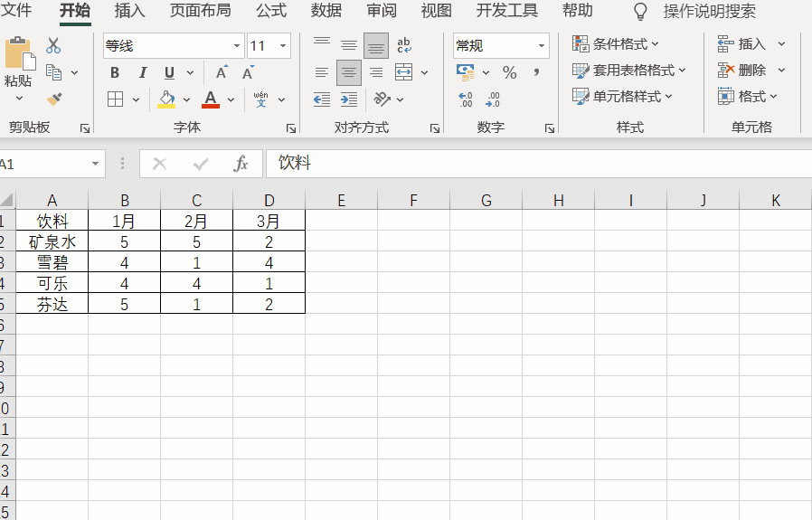Click formula bar containing 饮料
The image size is (812, 520).
coord(539,164)
